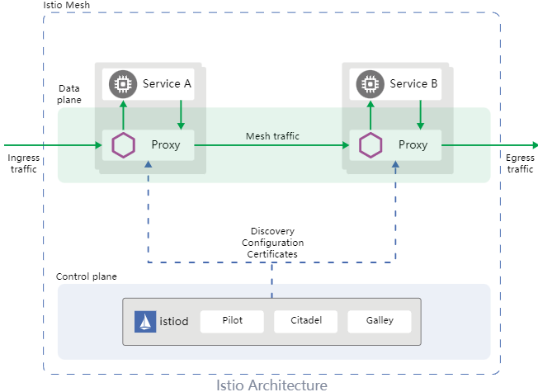Click the Service B label text
The image size is (538, 392).
414,83
